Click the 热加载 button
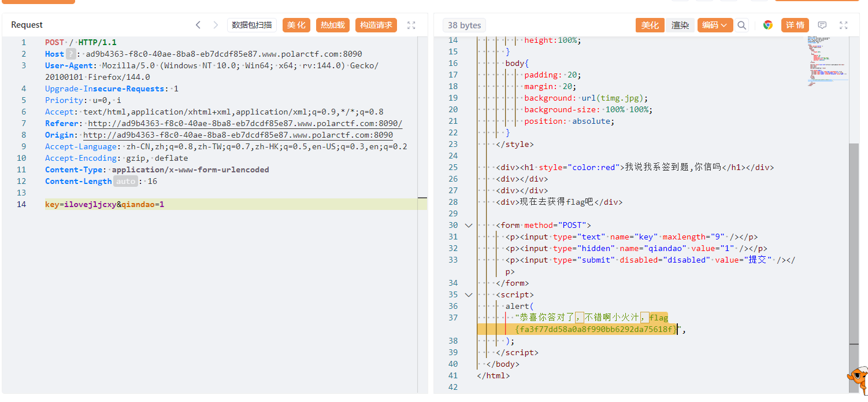The width and height of the screenshot is (868, 402). [333, 25]
